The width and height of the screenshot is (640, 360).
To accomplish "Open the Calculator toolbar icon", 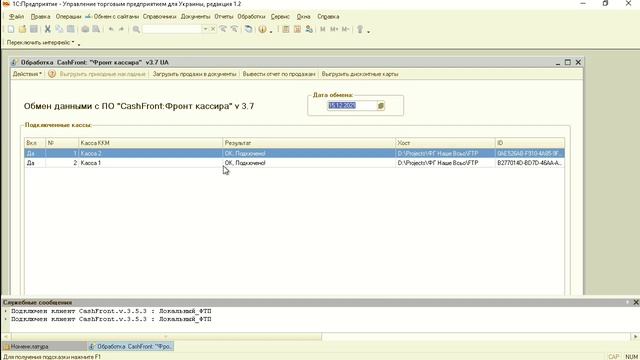I will (x=286, y=29).
